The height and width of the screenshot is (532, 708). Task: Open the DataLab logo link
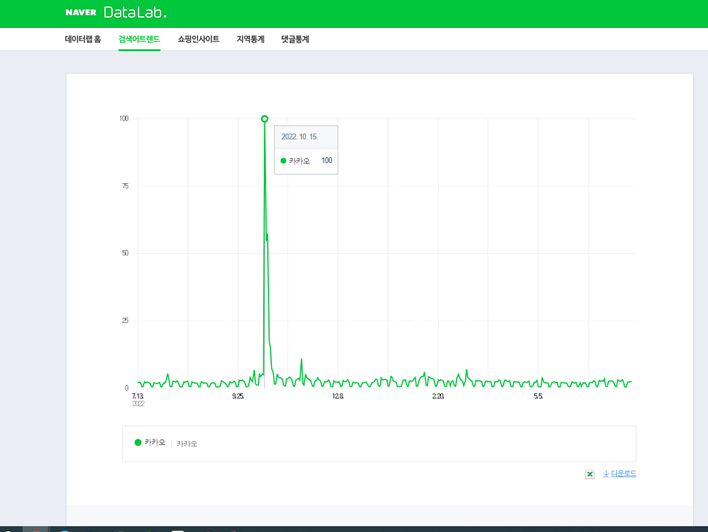click(x=135, y=12)
